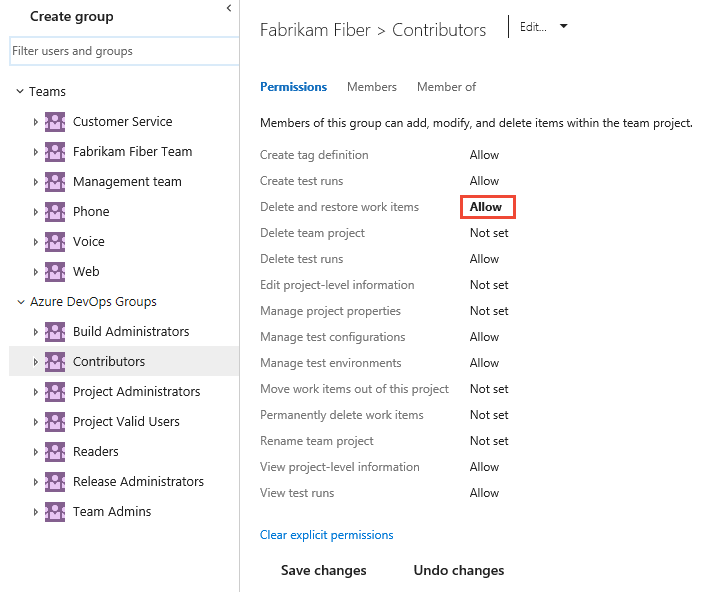Click the Phone team group icon
Screen dimensions: 701x592
55,212
